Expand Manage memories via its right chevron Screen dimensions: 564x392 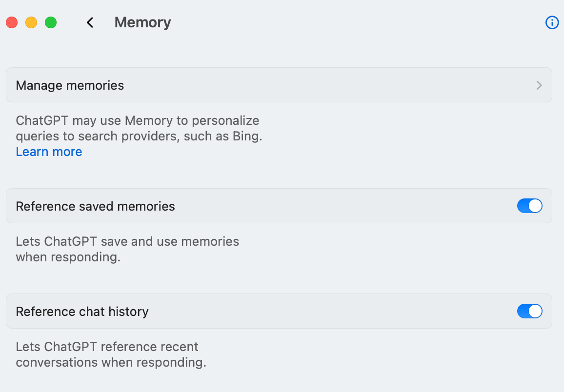(539, 85)
